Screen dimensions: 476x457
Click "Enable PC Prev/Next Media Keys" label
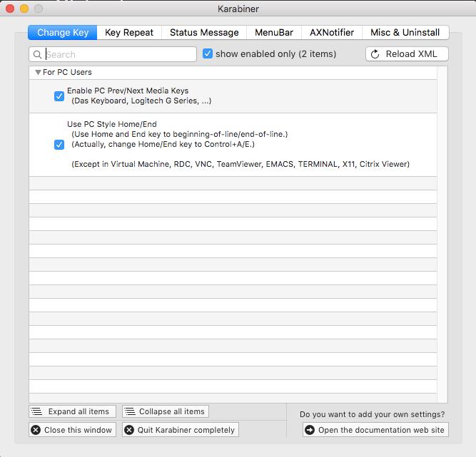(128, 91)
